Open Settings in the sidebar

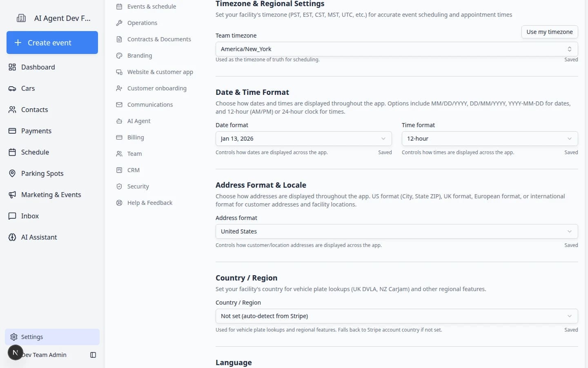point(52,337)
